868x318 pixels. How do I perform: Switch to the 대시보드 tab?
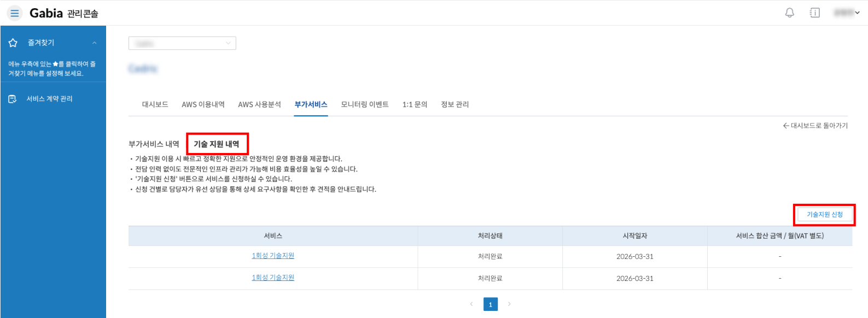click(155, 104)
